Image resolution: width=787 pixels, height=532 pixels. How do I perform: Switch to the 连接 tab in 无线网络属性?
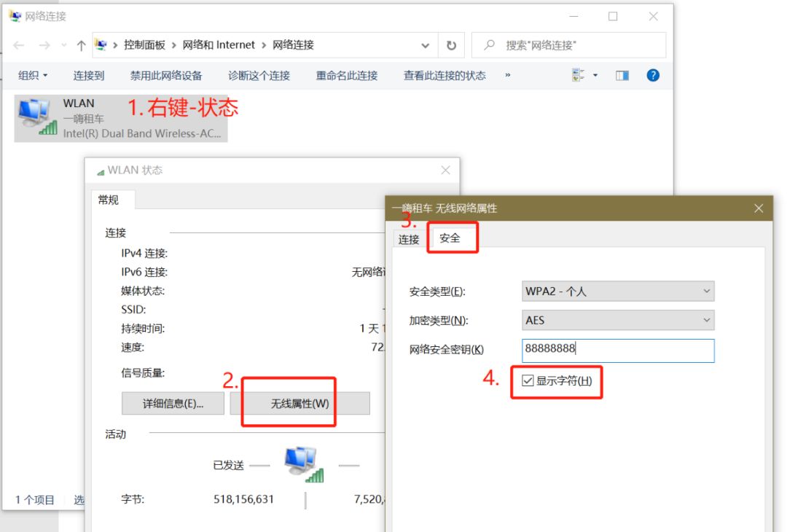click(409, 239)
